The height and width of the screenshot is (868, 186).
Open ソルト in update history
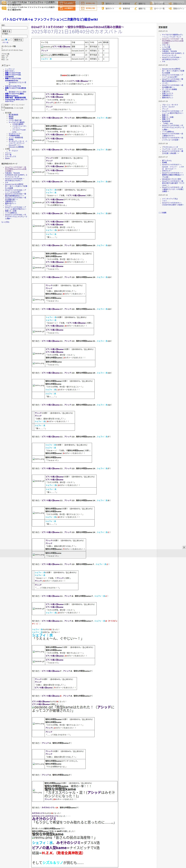164,201
